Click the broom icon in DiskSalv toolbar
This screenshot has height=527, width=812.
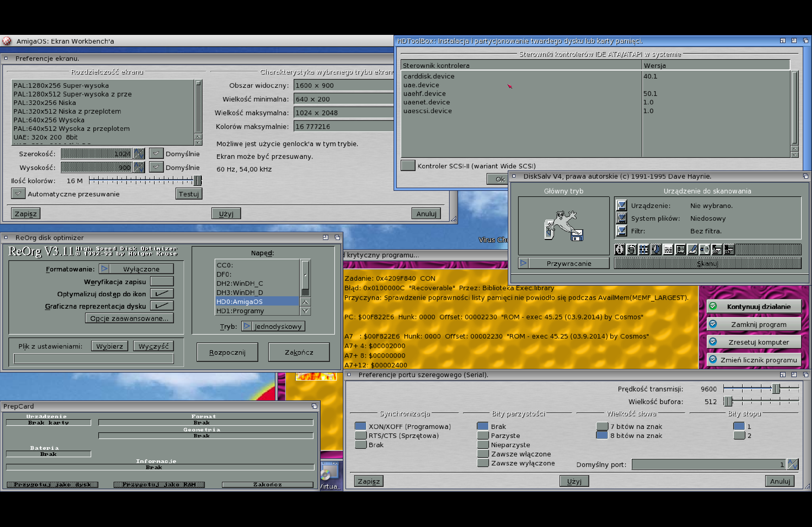717,250
